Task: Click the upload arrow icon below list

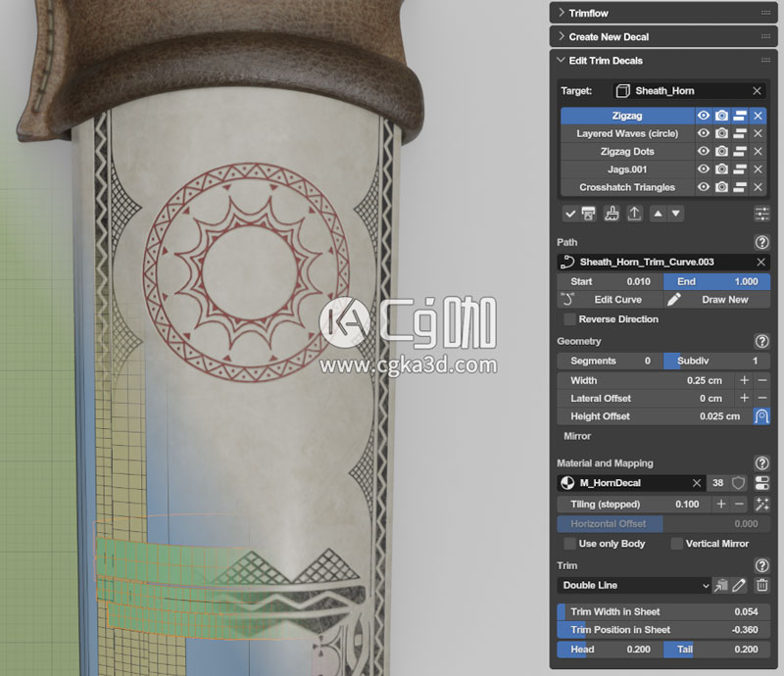Action: [634, 214]
